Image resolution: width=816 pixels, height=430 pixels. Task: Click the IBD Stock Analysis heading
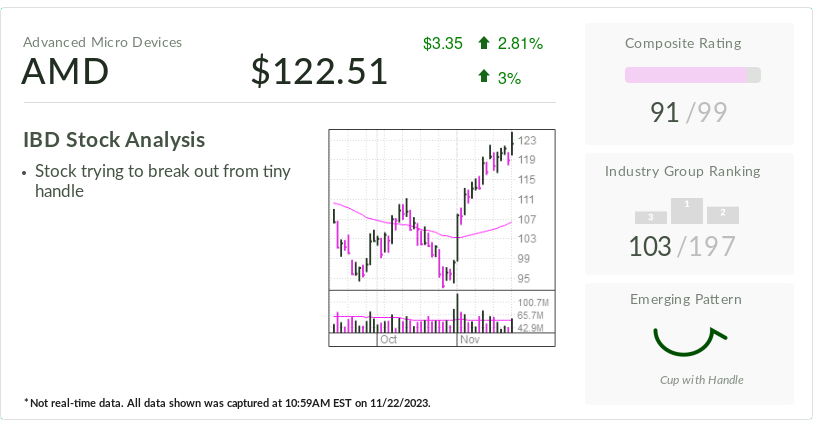pyautogui.click(x=114, y=140)
